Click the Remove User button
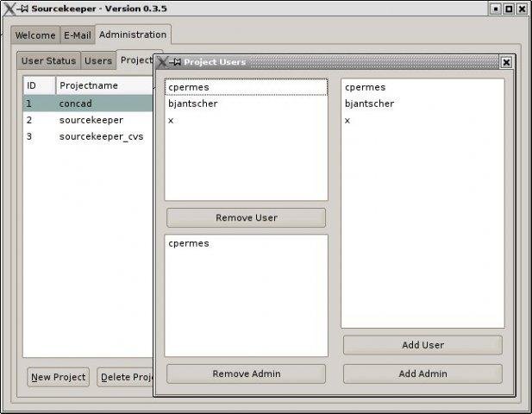 tap(247, 217)
